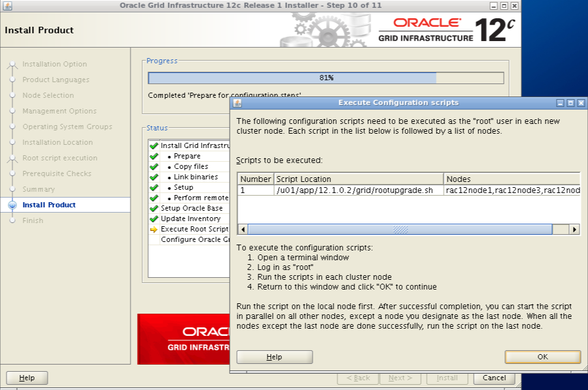The width and height of the screenshot is (588, 390).
Task: Select Install Product step in the sidebar
Action: [49, 205]
